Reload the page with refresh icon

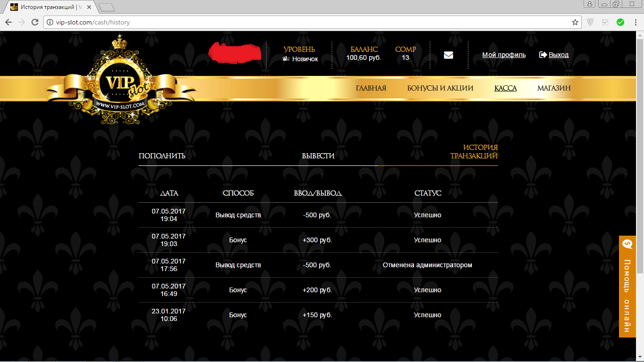[34, 22]
